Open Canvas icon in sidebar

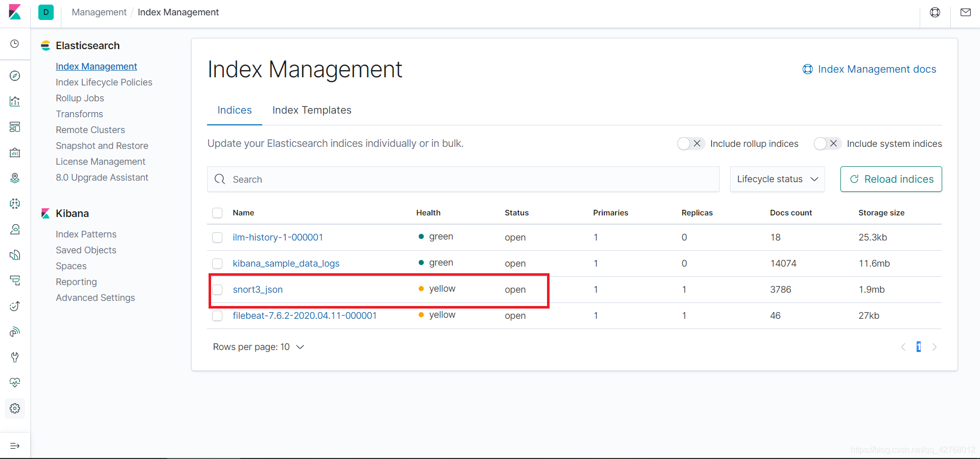coord(15,152)
